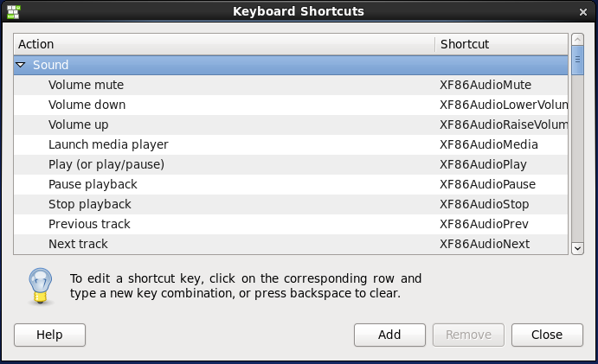Edit the XF86AudioMute shortcut cell

[x=485, y=85]
